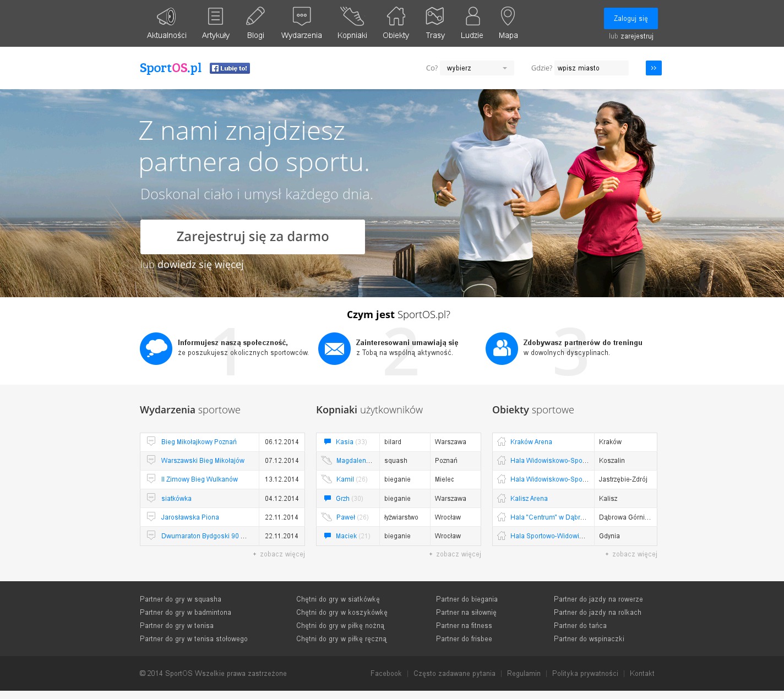Open Kopniaki shoe icon in navigation

tap(352, 17)
